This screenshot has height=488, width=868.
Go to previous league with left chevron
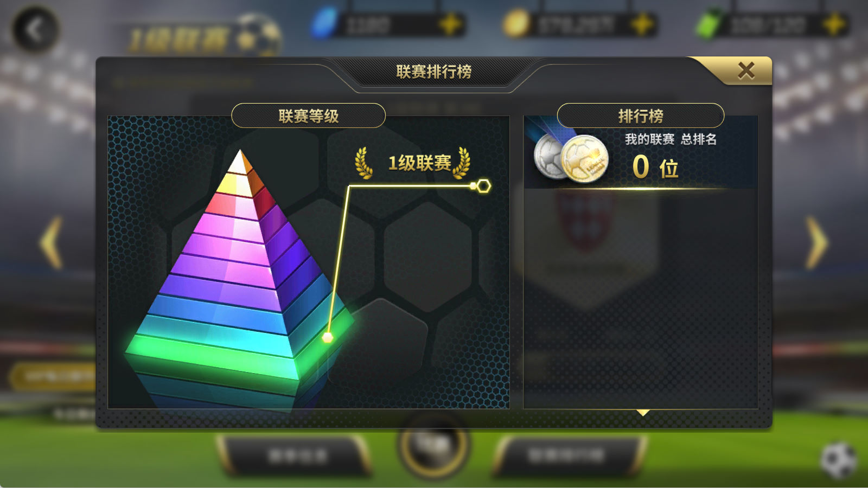coord(51,242)
